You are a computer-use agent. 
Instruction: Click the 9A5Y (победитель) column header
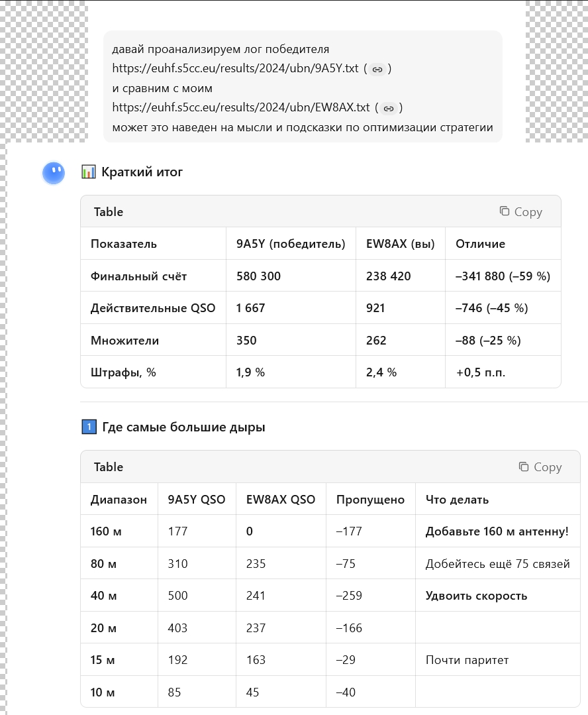coord(291,244)
